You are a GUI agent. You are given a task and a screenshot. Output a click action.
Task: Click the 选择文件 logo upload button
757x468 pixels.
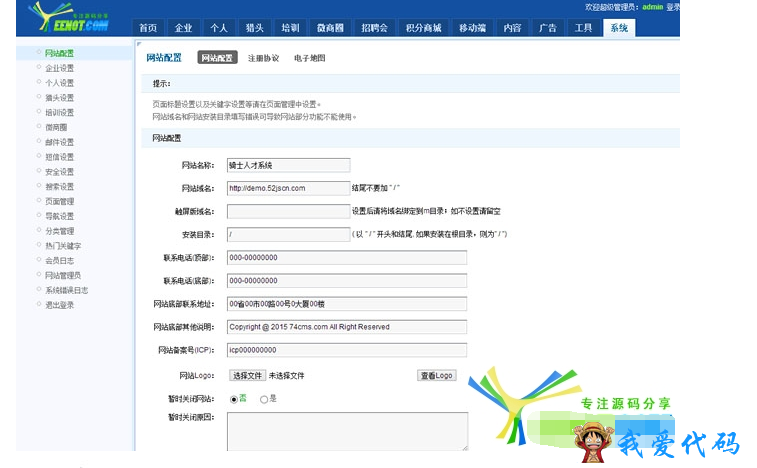247,376
